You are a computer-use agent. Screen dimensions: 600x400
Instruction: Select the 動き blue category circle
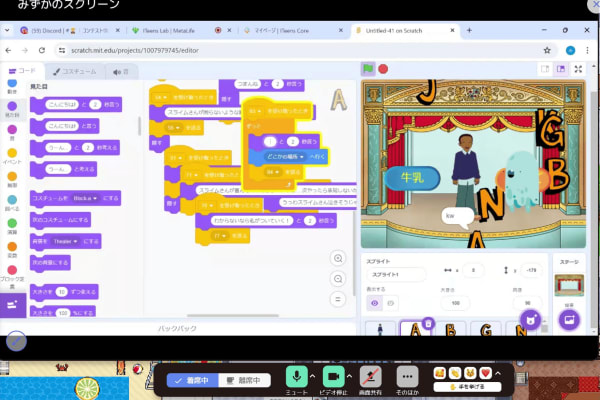tap(12, 83)
